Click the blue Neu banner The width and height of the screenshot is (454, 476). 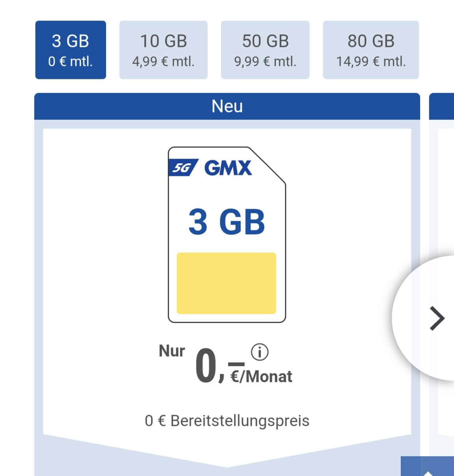[x=227, y=106]
